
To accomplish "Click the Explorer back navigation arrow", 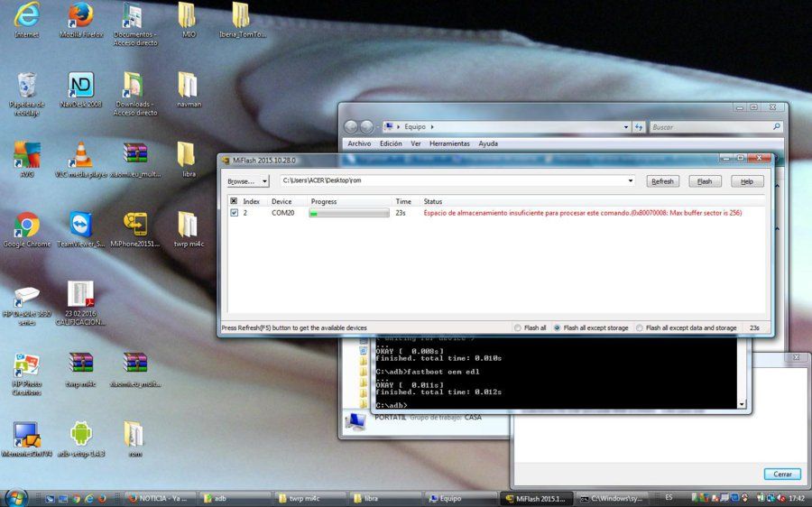I will coord(351,126).
